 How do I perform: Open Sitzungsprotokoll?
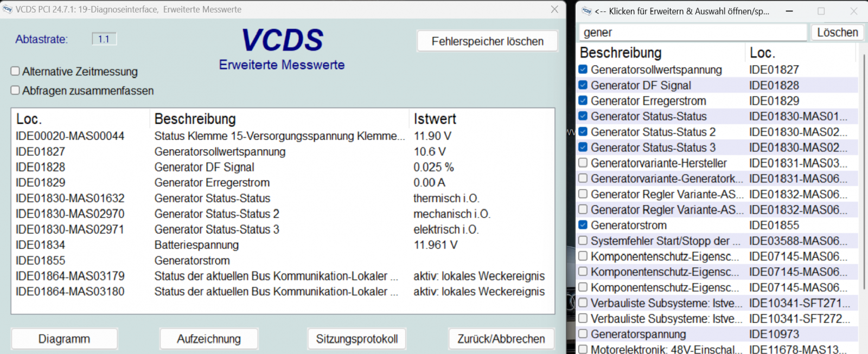tap(357, 339)
